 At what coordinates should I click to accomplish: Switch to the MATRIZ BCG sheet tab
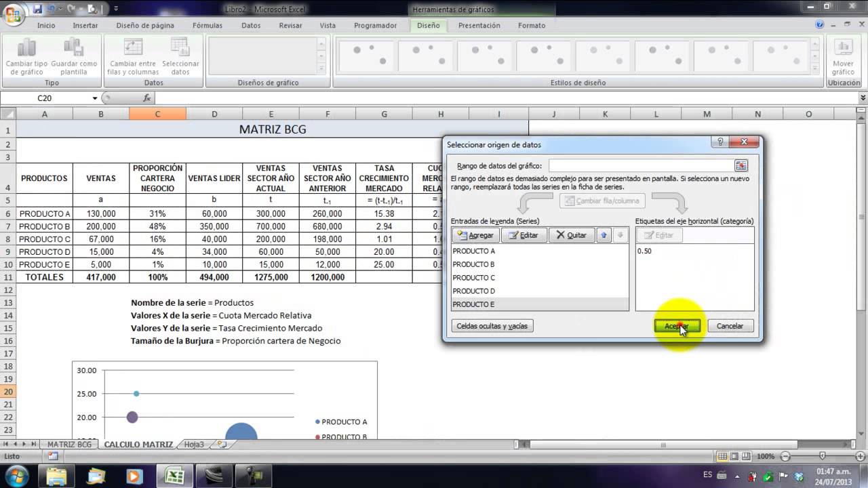click(x=69, y=445)
